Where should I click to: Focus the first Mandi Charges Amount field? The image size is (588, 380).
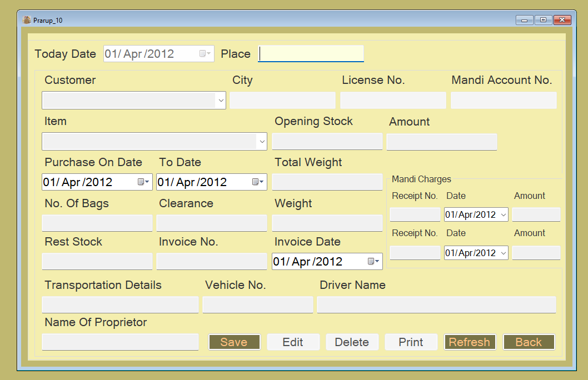[536, 215]
